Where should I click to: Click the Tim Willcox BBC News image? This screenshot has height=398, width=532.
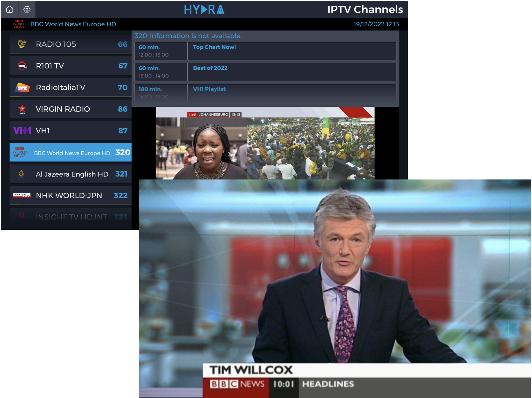(x=335, y=289)
